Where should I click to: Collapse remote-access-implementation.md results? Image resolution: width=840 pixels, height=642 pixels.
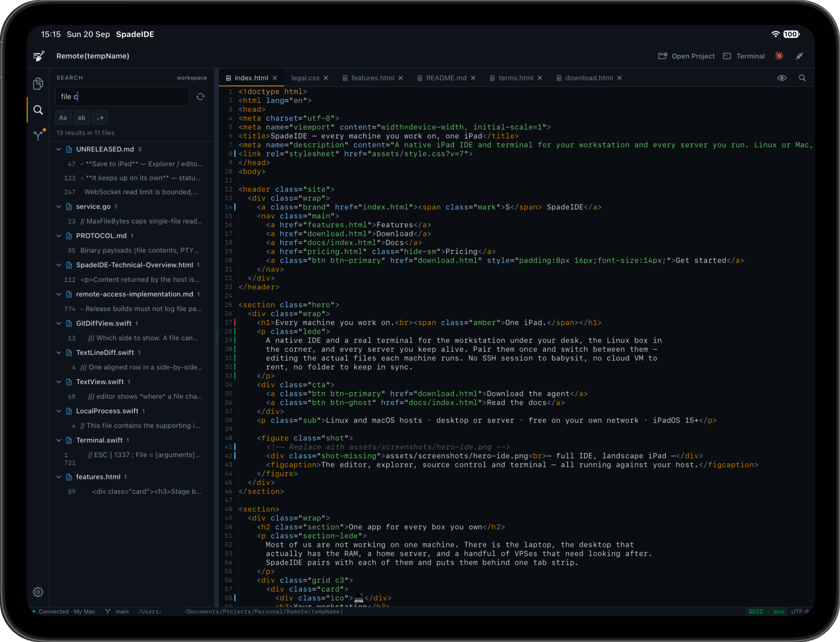58,294
